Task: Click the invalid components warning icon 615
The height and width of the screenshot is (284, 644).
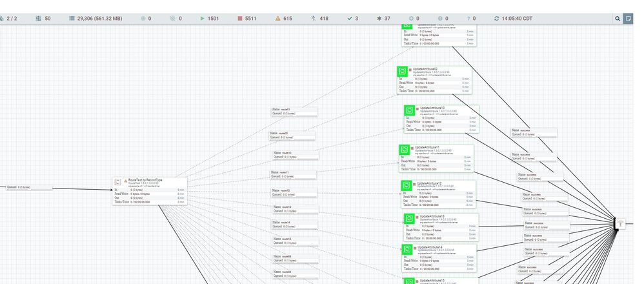Action: click(277, 19)
